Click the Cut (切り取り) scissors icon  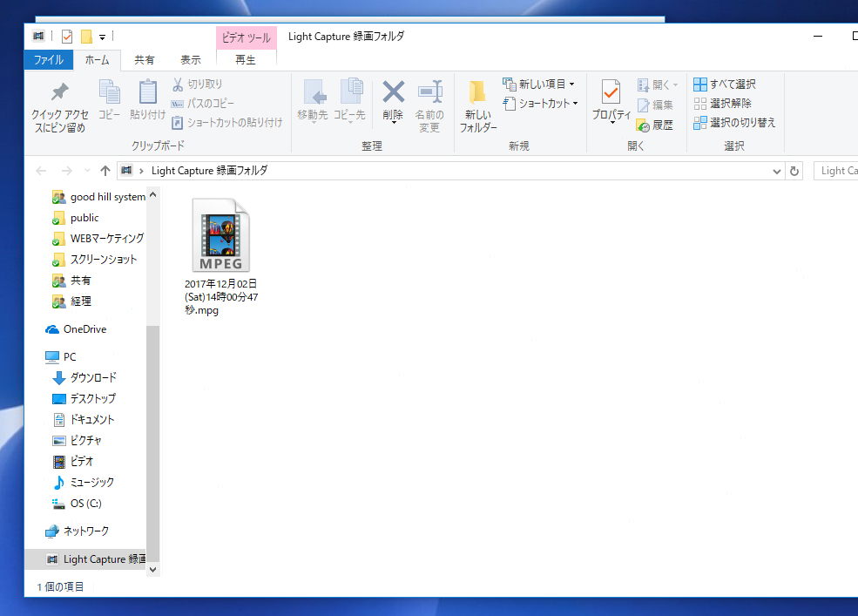178,85
